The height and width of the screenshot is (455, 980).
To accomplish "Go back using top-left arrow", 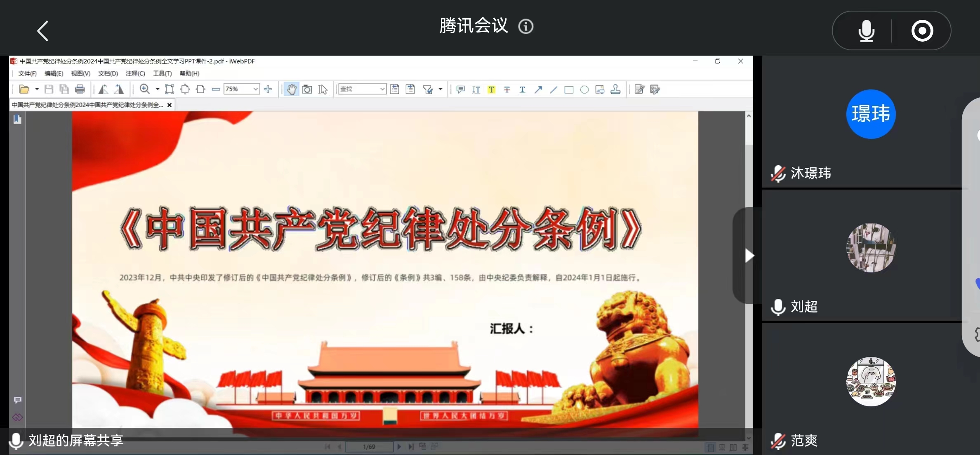I will (x=43, y=31).
